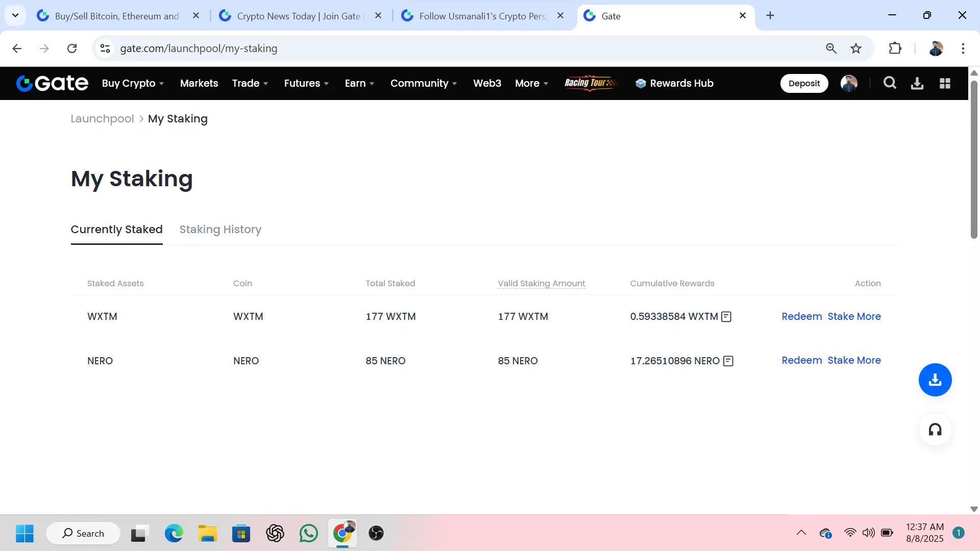
Task: Click the Deposit button
Action: pyautogui.click(x=804, y=83)
